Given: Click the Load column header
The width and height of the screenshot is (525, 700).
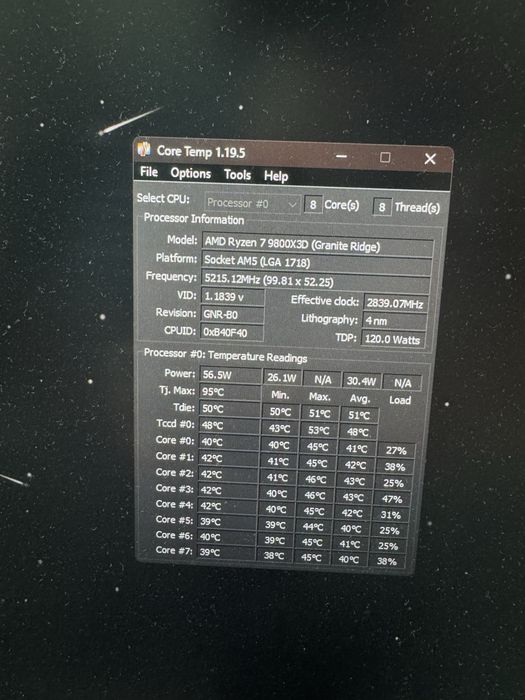Looking at the screenshot, I should click(400, 400).
